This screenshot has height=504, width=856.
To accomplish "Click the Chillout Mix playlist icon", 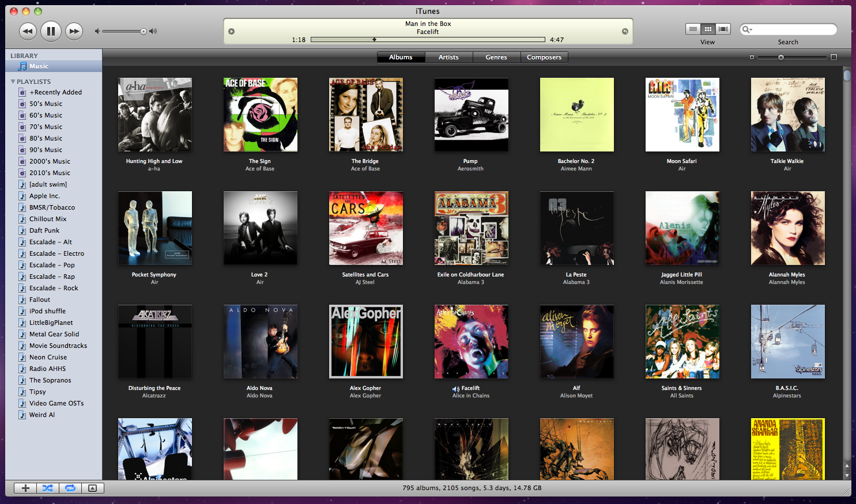I will tap(22, 219).
